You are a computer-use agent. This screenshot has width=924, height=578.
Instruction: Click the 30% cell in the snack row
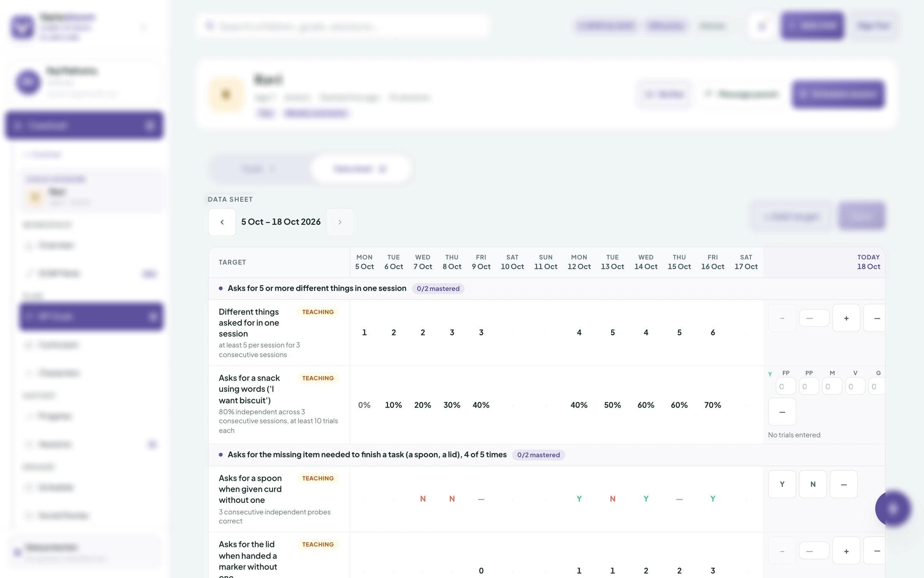coord(452,405)
